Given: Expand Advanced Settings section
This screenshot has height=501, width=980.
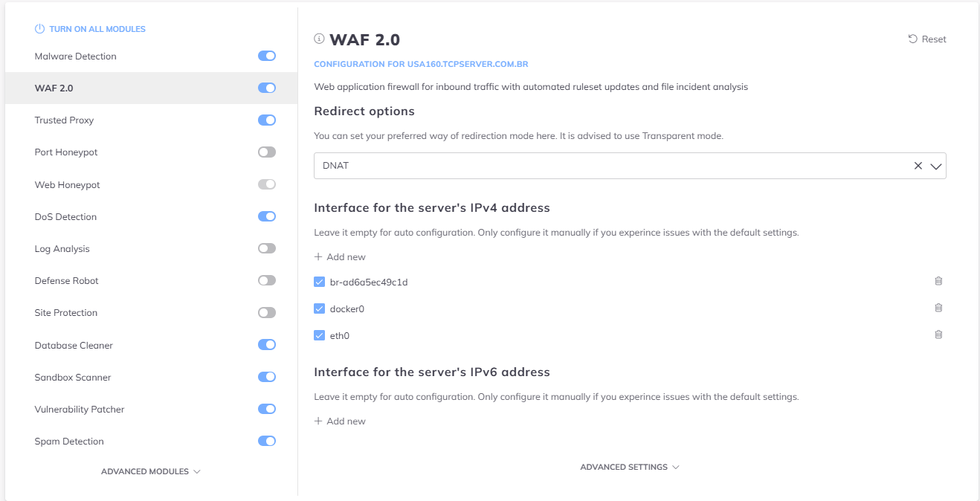Looking at the screenshot, I should [x=629, y=467].
